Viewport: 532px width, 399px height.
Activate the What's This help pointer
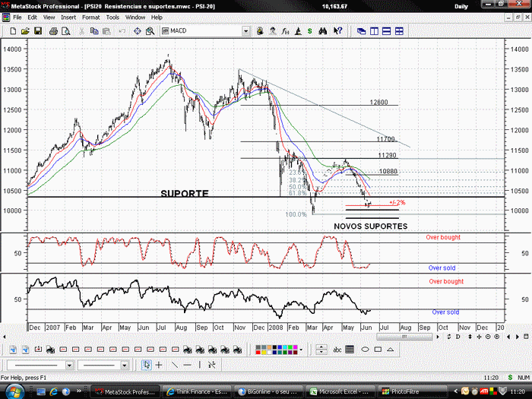coord(337,31)
